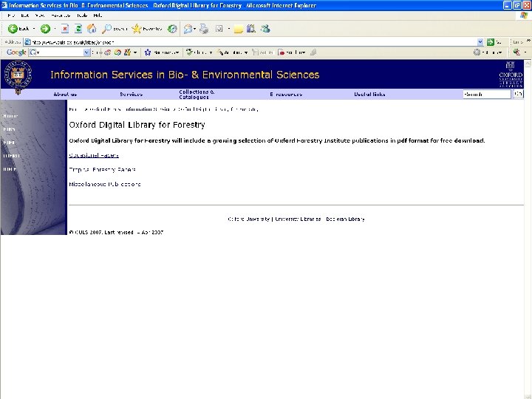Open the Google Settings dropdown arrow

pyautogui.click(x=500, y=52)
